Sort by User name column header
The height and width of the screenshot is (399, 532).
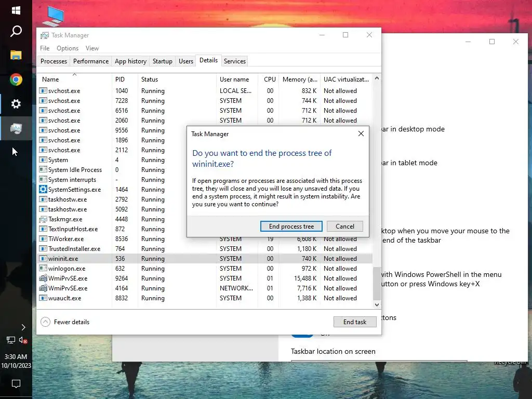(x=237, y=79)
